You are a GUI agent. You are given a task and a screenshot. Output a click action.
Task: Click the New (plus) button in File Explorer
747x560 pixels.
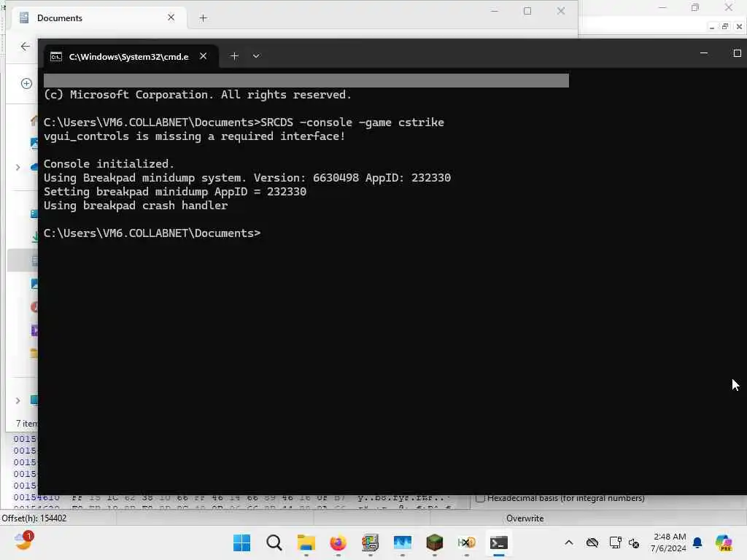pyautogui.click(x=27, y=83)
